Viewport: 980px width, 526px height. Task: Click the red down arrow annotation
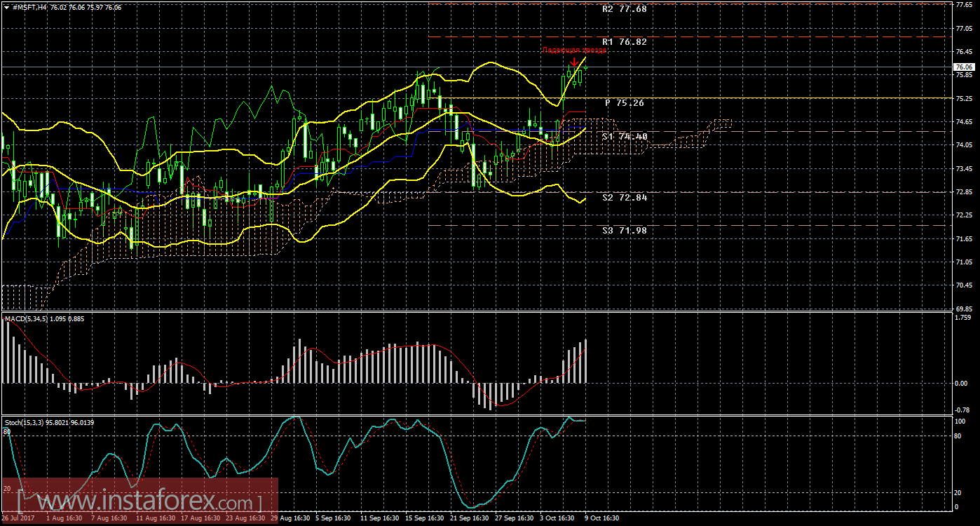[574, 62]
